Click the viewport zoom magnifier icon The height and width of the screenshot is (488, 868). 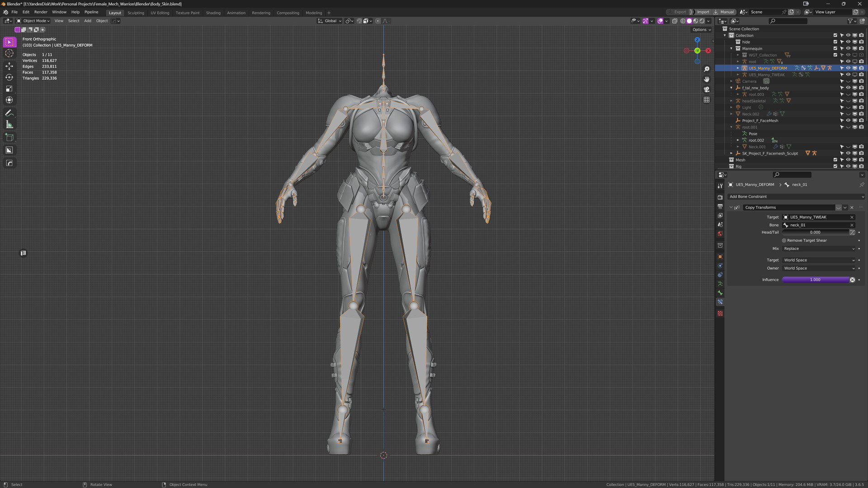click(707, 69)
